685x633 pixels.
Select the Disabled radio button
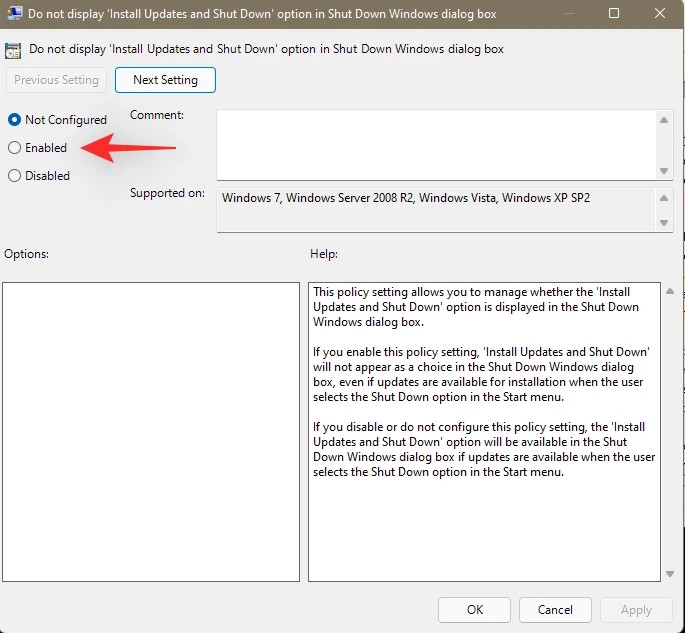14,176
